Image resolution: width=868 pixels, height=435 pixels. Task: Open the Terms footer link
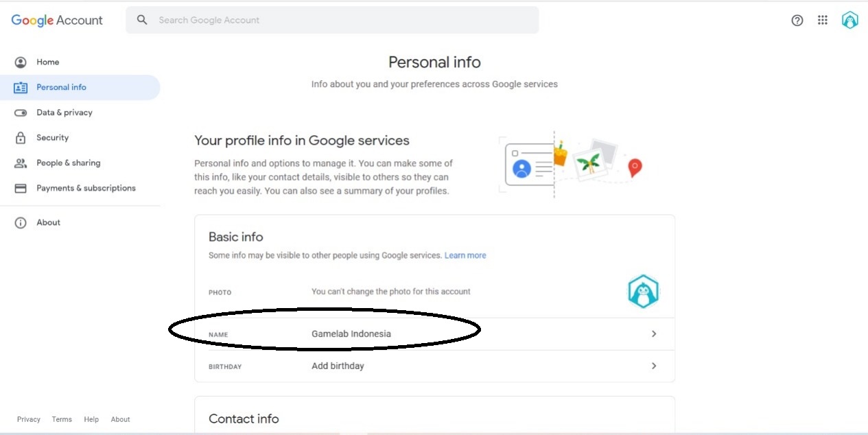point(62,419)
